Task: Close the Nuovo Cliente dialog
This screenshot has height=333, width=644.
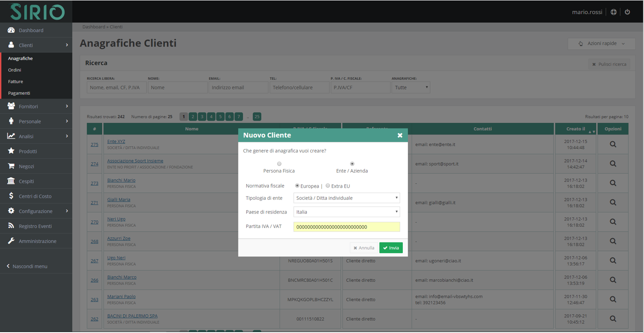Action: click(x=400, y=135)
